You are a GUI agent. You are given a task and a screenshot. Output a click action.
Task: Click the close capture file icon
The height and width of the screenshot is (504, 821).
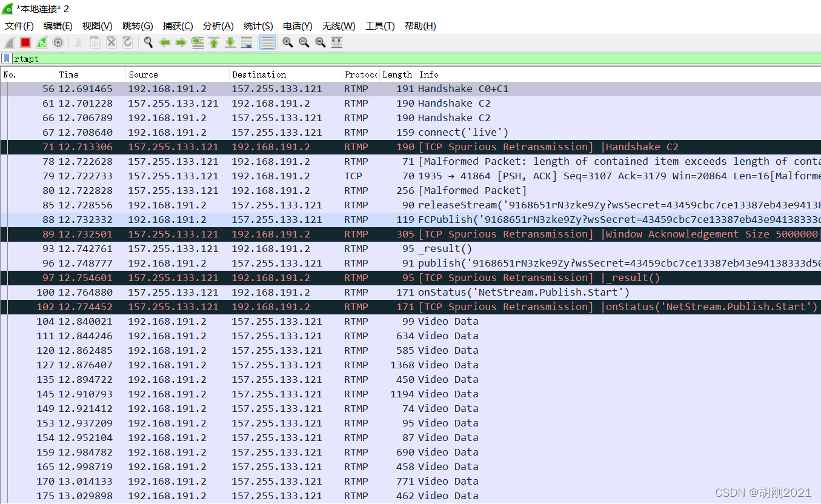coord(111,42)
